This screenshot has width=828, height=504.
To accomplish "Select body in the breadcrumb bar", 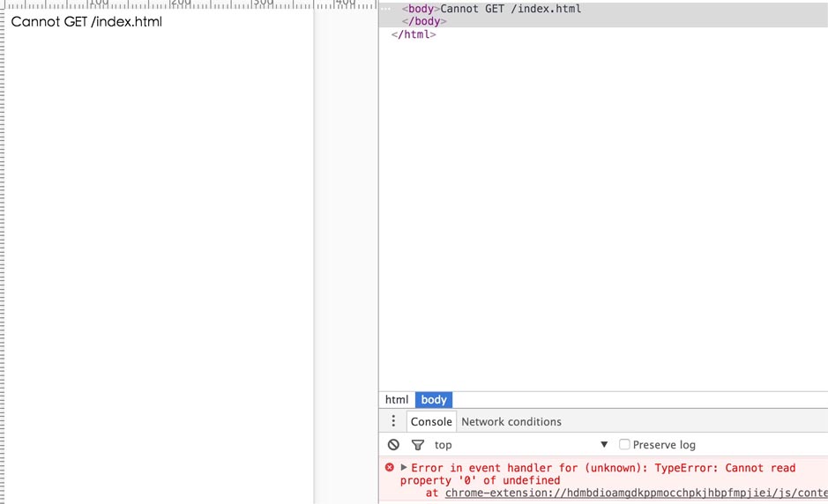I will click(434, 399).
